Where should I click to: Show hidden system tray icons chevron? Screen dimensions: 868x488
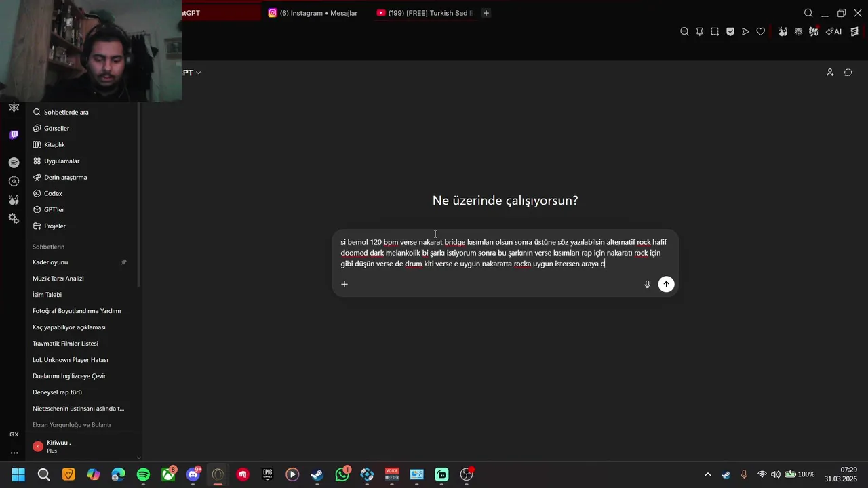[708, 474]
